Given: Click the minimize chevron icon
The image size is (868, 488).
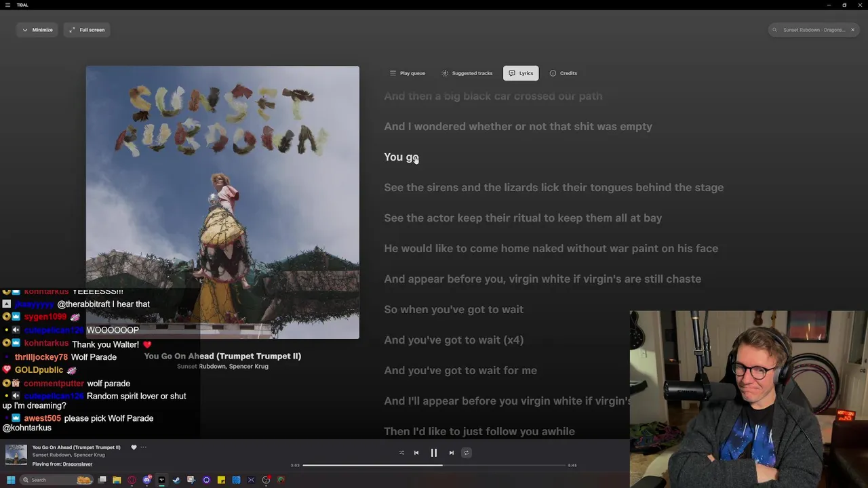Looking at the screenshot, I should click(25, 30).
